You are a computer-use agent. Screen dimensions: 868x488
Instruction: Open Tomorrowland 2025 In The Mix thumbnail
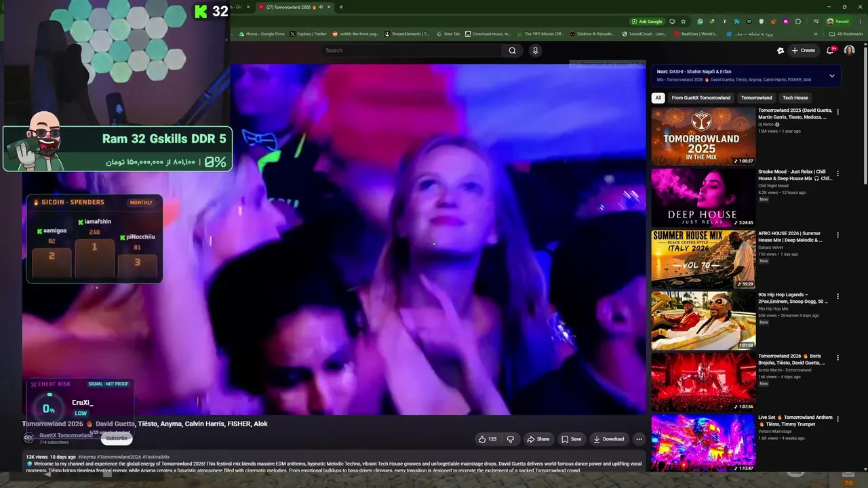(703, 136)
